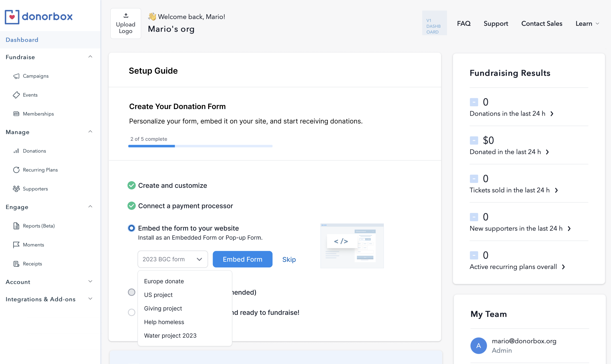The width and height of the screenshot is (611, 364).
Task: Collapse the Fundraise section chevron
Action: click(x=90, y=57)
